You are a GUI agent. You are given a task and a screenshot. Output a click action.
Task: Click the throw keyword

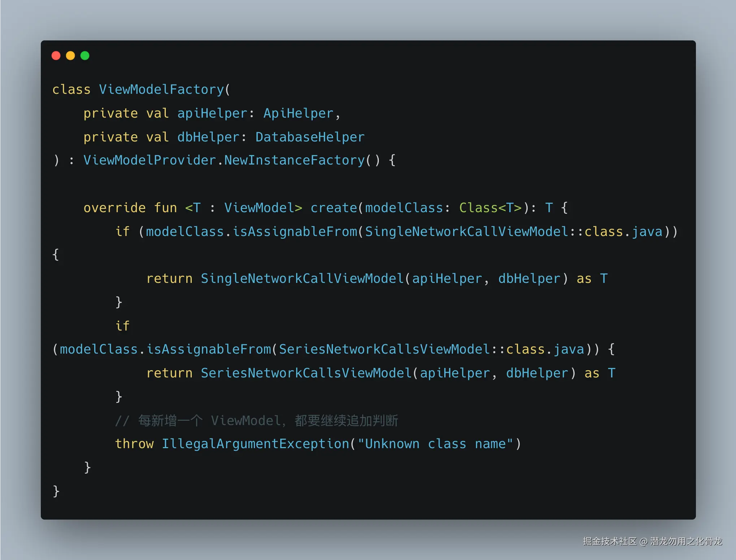134,444
